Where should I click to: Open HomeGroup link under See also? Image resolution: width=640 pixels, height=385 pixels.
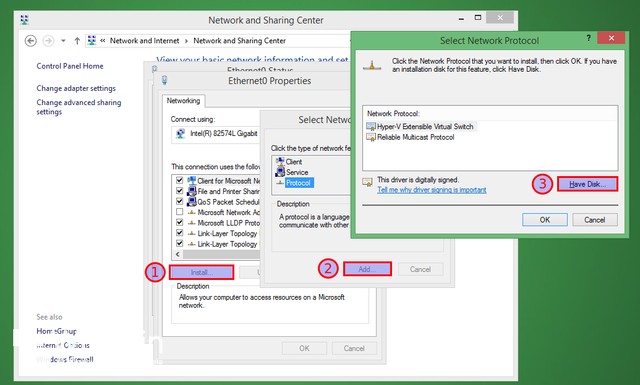click(57, 331)
